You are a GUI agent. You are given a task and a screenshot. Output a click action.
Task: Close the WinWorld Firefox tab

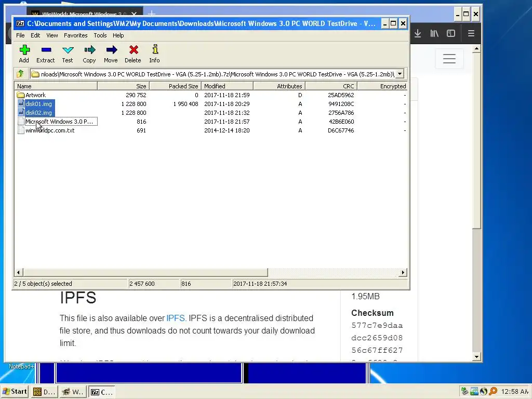[134, 14]
